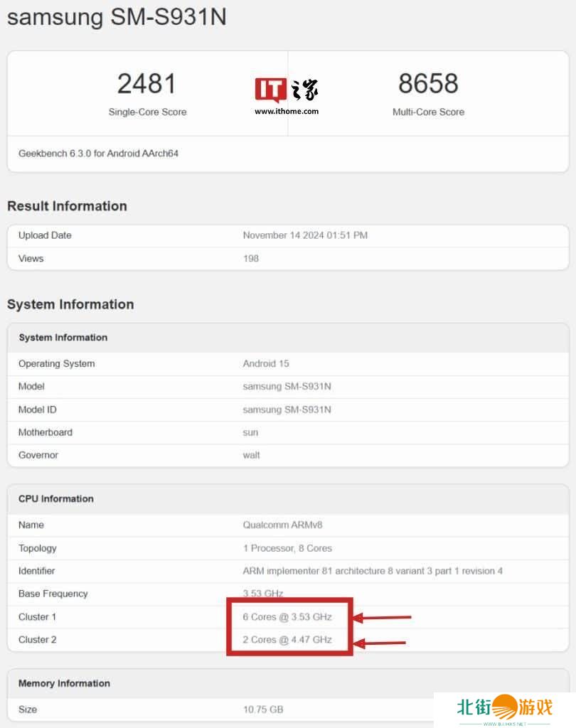Click the 6 Cores @ 3.53 GHz value
Viewport: 576px width, 728px height.
pos(287,616)
